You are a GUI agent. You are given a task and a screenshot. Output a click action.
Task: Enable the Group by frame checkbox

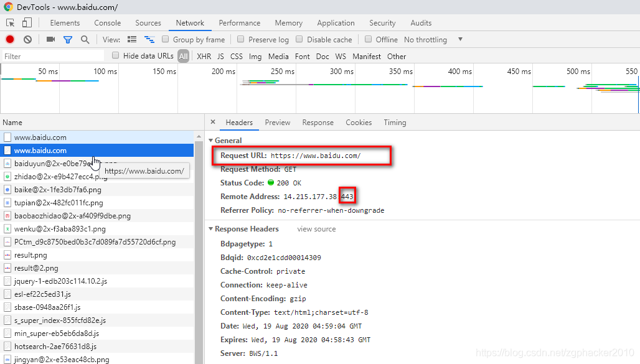[166, 39]
